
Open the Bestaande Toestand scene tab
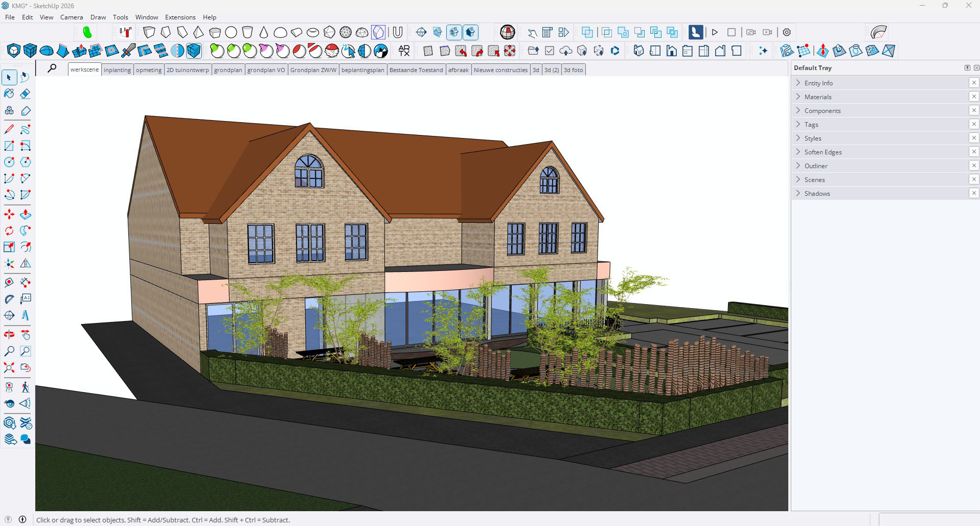point(416,70)
